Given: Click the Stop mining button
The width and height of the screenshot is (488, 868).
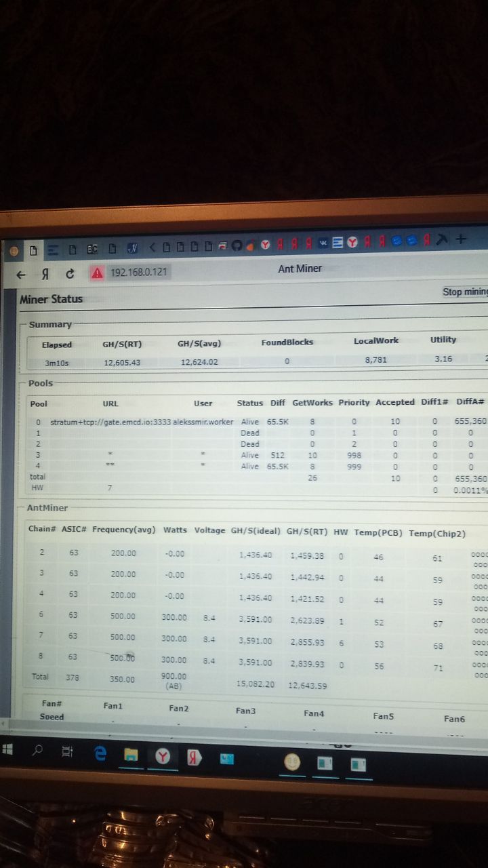Looking at the screenshot, I should [465, 292].
